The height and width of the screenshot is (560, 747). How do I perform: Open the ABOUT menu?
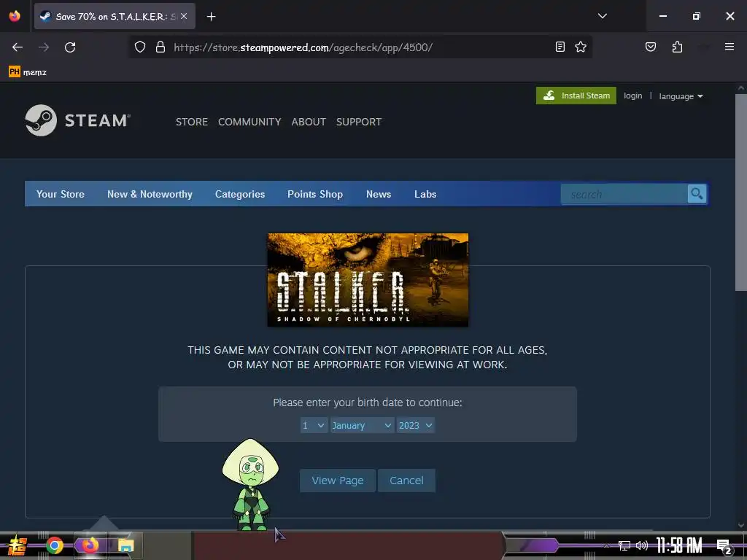point(309,122)
